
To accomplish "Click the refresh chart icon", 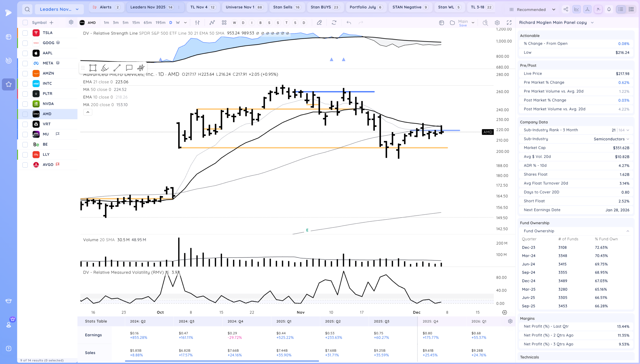I will 334,22.
